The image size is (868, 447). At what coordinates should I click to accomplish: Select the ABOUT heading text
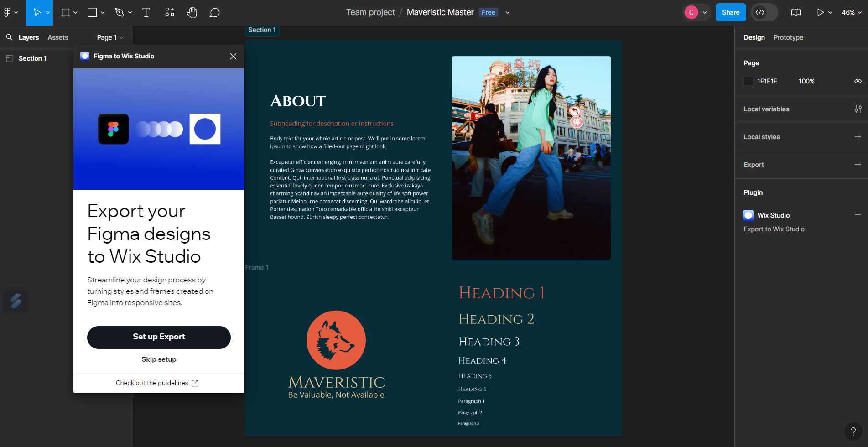[x=298, y=101]
